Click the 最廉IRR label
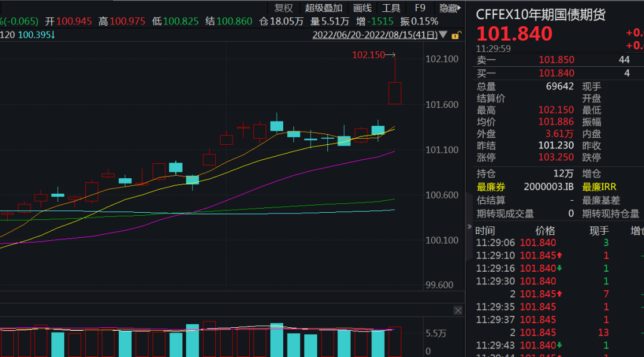The image size is (644, 357). click(x=599, y=187)
